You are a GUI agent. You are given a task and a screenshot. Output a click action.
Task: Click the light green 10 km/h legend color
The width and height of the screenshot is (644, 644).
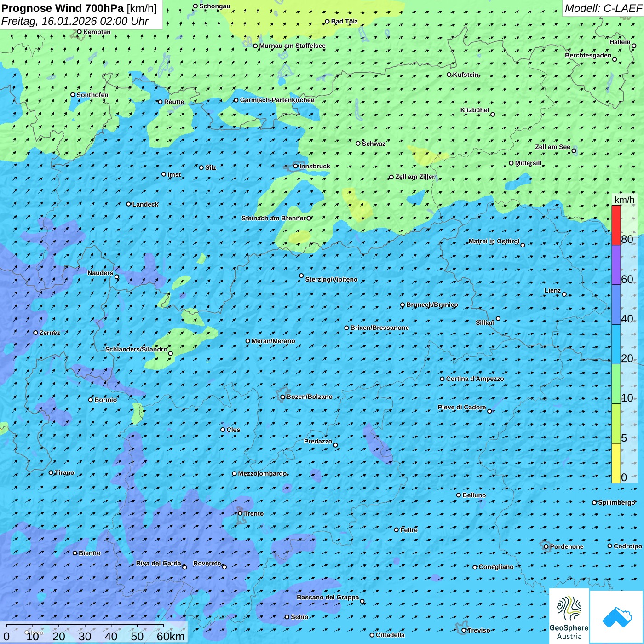click(616, 384)
